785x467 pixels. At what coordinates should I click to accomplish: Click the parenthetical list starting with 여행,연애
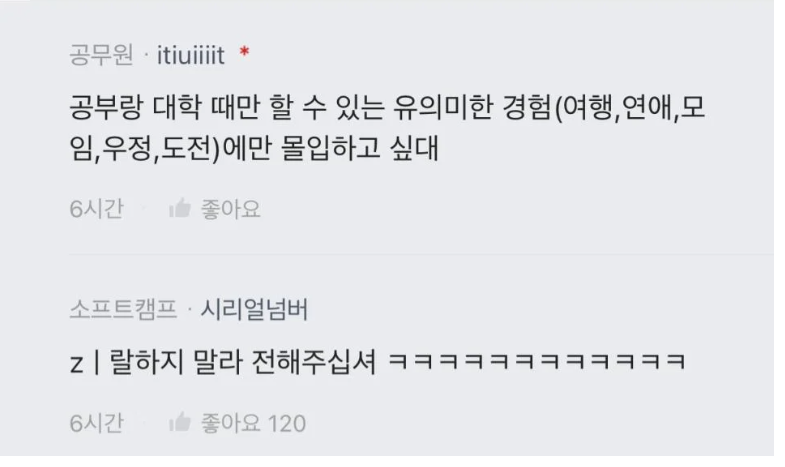[x=388, y=128]
